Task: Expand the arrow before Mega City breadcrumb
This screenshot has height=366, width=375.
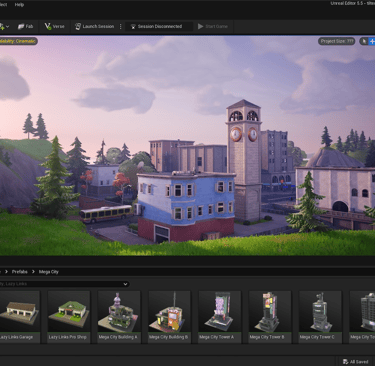Action: pyautogui.click(x=33, y=272)
